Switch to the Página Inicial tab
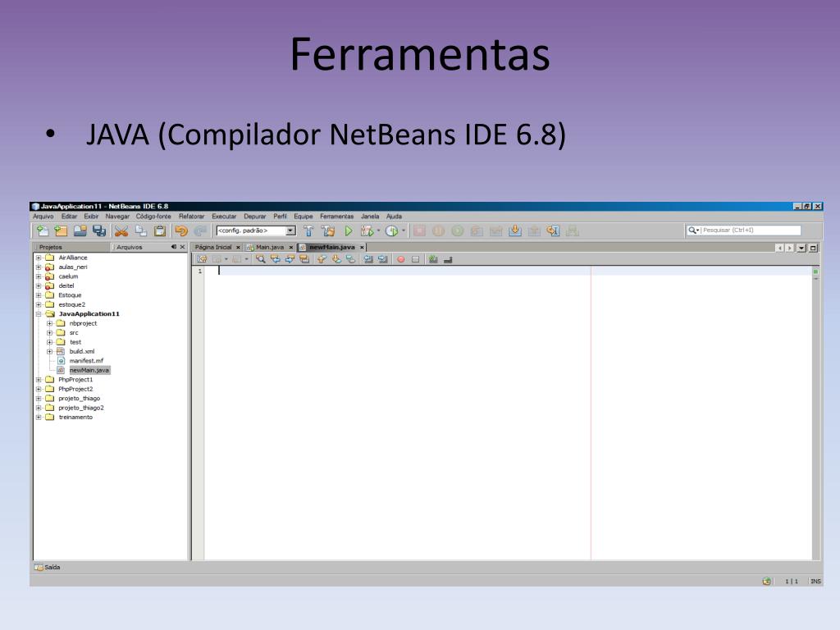 click(213, 248)
